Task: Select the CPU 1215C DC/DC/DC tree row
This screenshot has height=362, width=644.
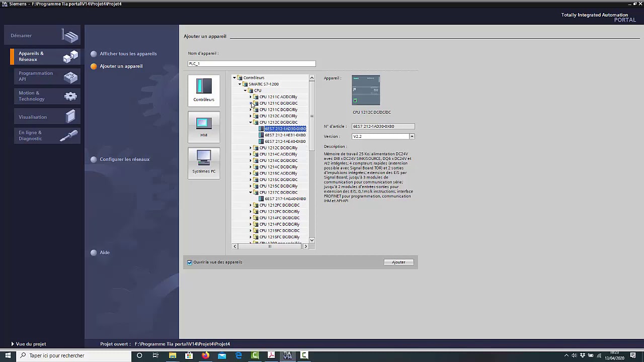Action: 278,180
